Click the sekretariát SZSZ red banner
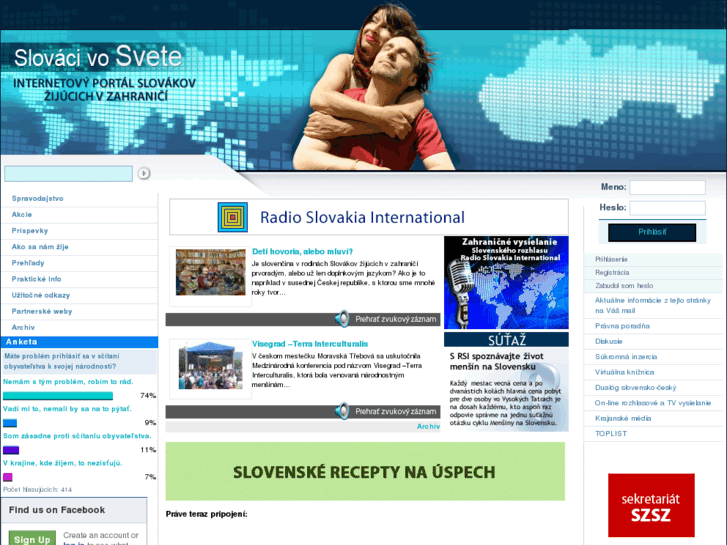The image size is (727, 545). click(651, 505)
